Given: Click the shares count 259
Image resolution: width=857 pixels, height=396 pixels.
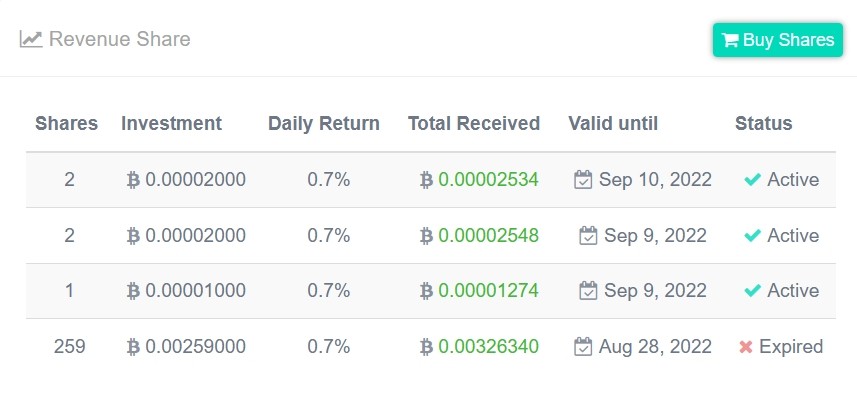Looking at the screenshot, I should coord(69,346).
